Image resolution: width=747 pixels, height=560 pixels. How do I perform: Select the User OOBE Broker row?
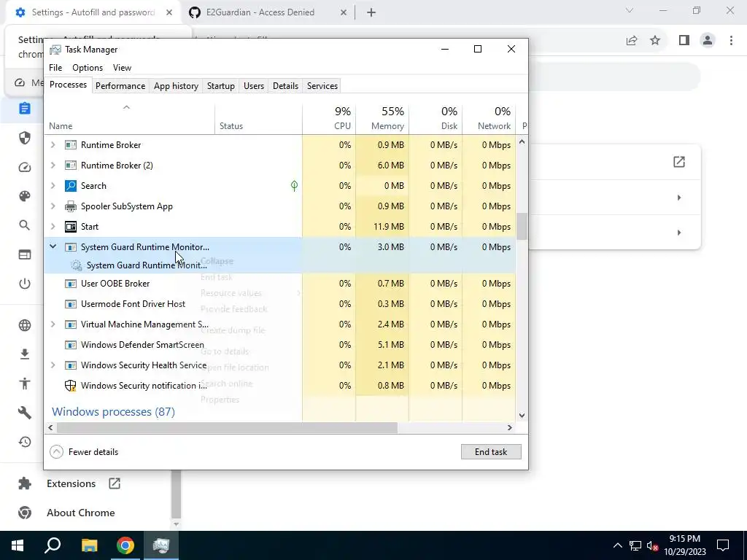(x=279, y=284)
